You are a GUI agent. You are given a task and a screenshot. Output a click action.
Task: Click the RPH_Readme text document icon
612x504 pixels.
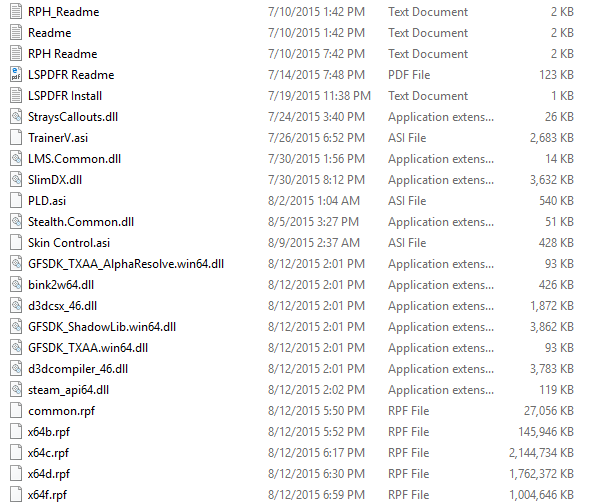[x=16, y=12]
